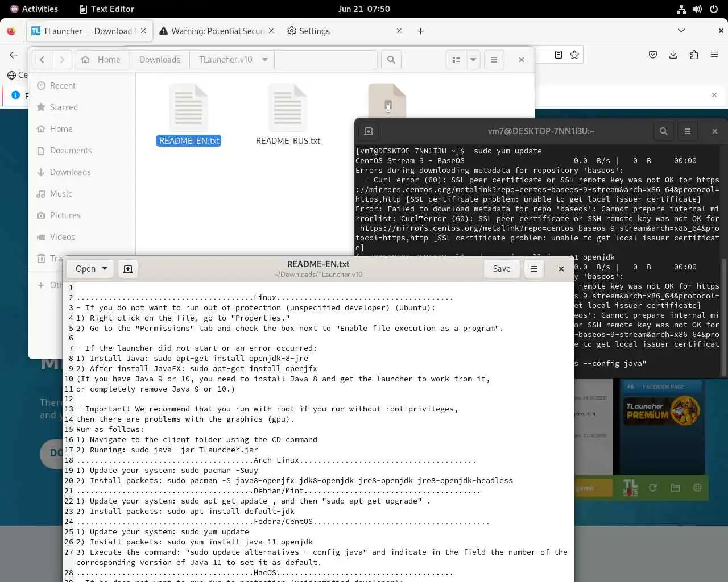
Task: Open Text Editor hamburger menu
Action: click(533, 268)
